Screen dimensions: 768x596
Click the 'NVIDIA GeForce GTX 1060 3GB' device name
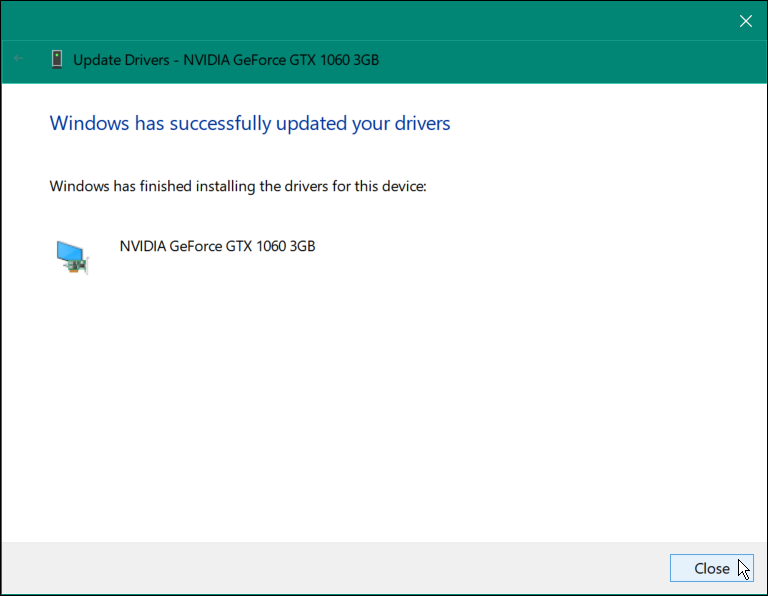coord(217,246)
